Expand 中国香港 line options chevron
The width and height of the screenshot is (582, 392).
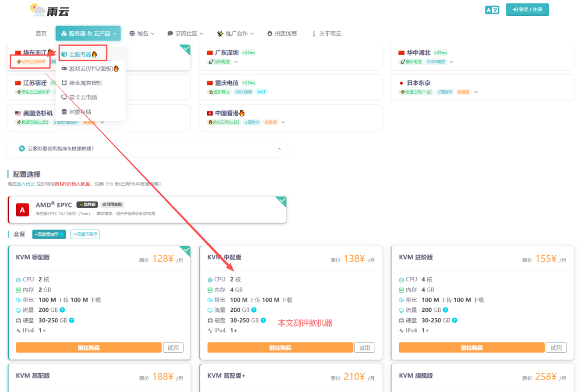pyautogui.click(x=283, y=122)
